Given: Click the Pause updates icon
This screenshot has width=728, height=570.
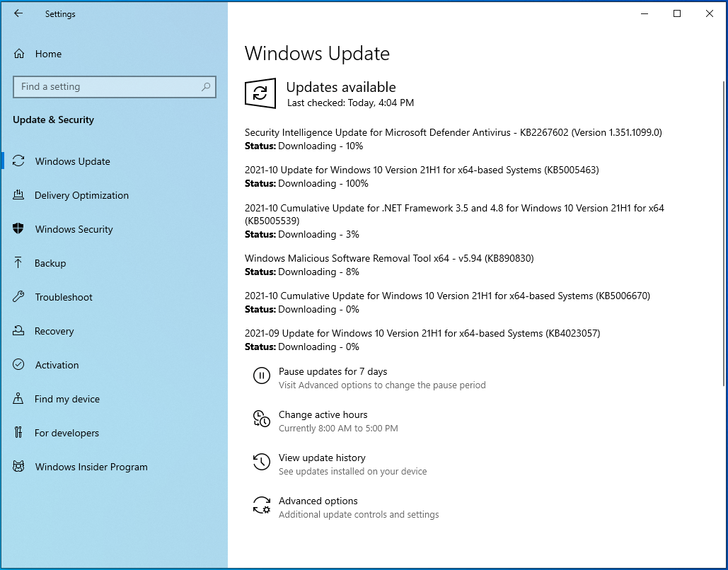Looking at the screenshot, I should click(262, 376).
